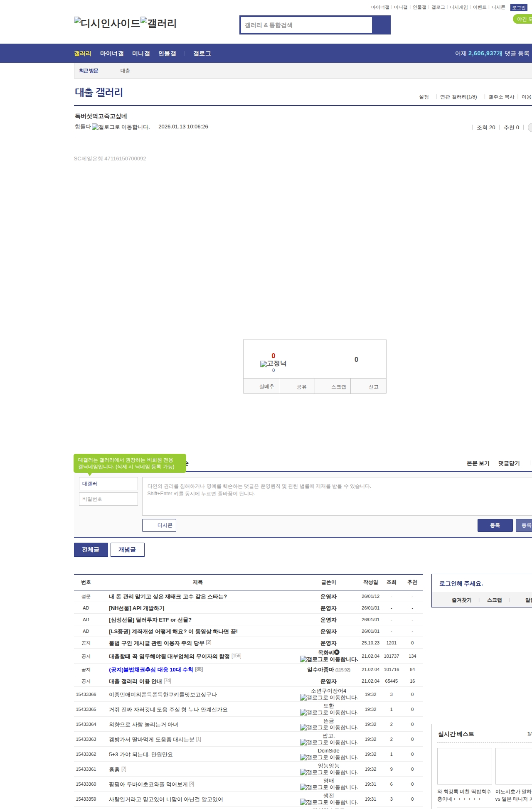
Task: Click the 글쓴이 column header
Action: 328,583
